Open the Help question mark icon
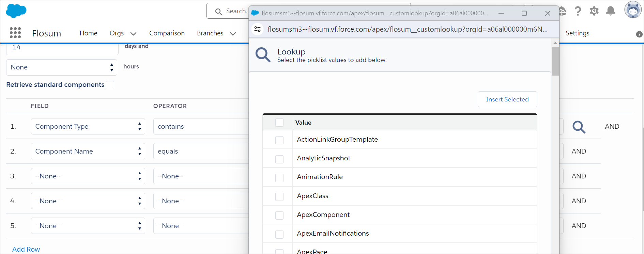 pos(578,11)
